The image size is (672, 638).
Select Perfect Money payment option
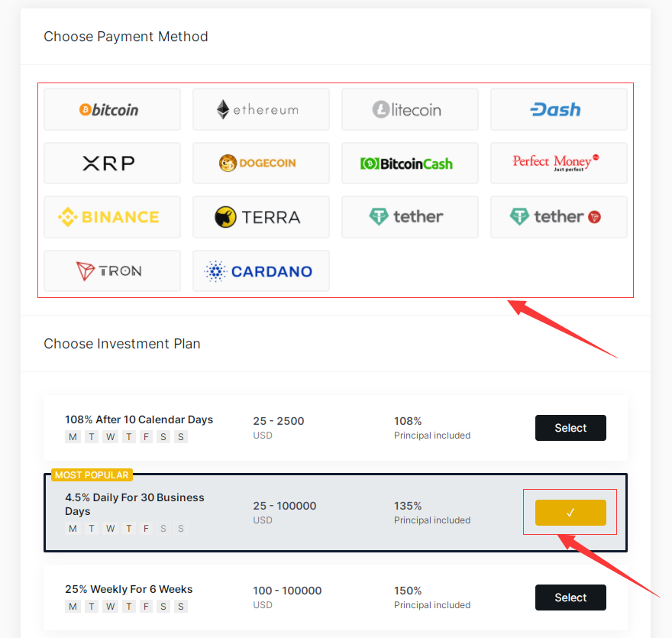[559, 163]
